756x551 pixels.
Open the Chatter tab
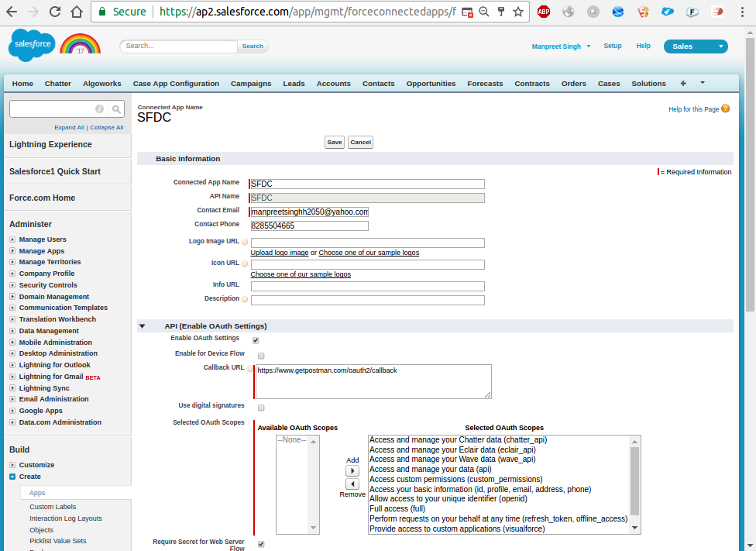pyautogui.click(x=58, y=84)
